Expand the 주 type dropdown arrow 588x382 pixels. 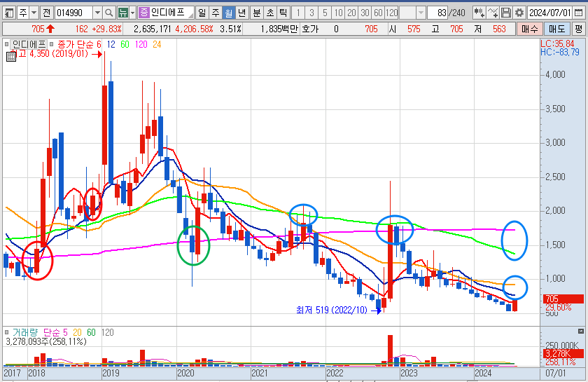point(34,13)
